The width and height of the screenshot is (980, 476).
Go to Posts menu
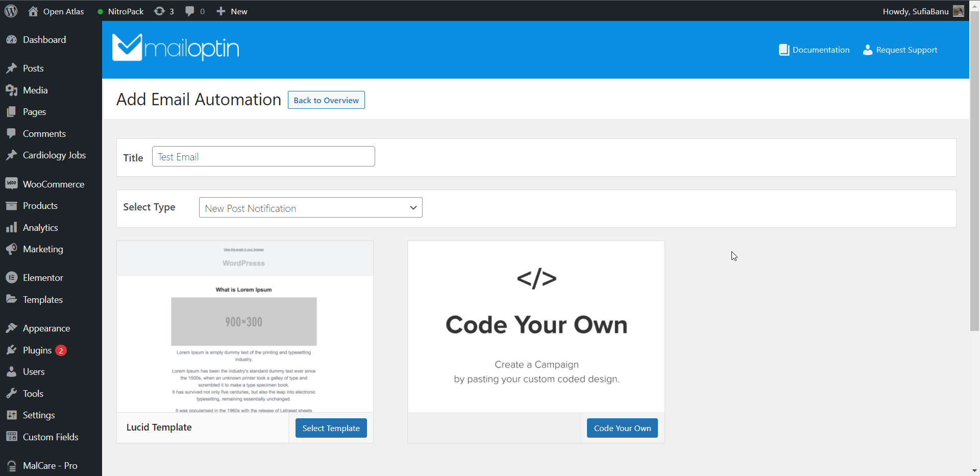(51, 68)
